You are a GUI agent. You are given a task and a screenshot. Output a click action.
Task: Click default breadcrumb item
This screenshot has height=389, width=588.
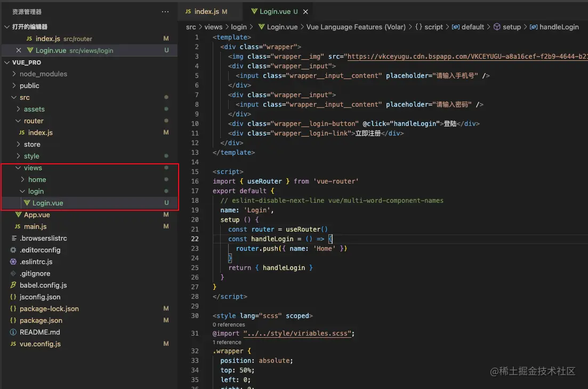click(472, 27)
